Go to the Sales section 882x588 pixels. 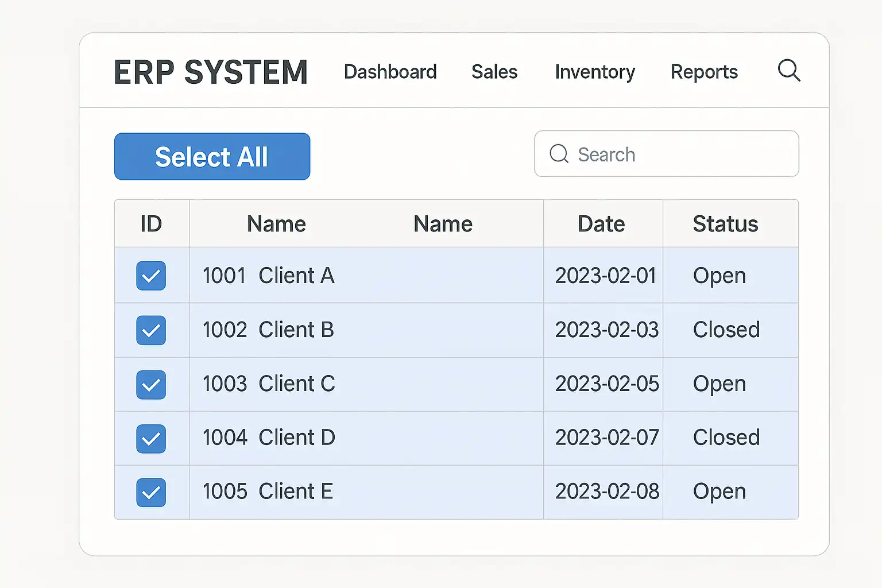[494, 72]
